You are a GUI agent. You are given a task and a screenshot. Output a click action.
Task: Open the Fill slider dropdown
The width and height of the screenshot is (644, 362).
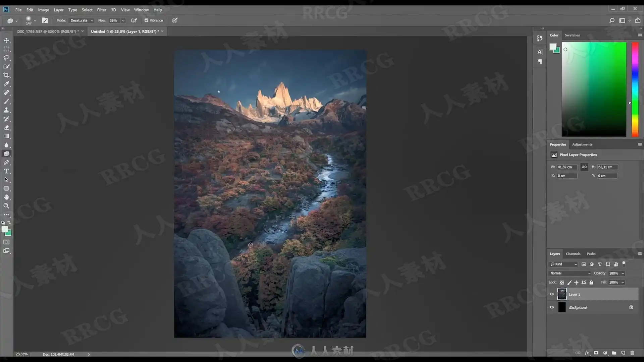(623, 282)
